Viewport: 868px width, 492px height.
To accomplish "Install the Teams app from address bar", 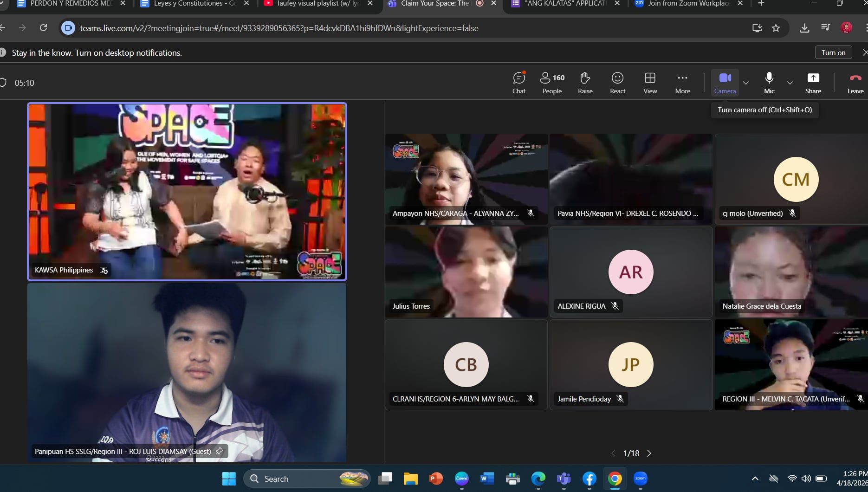I will click(757, 28).
